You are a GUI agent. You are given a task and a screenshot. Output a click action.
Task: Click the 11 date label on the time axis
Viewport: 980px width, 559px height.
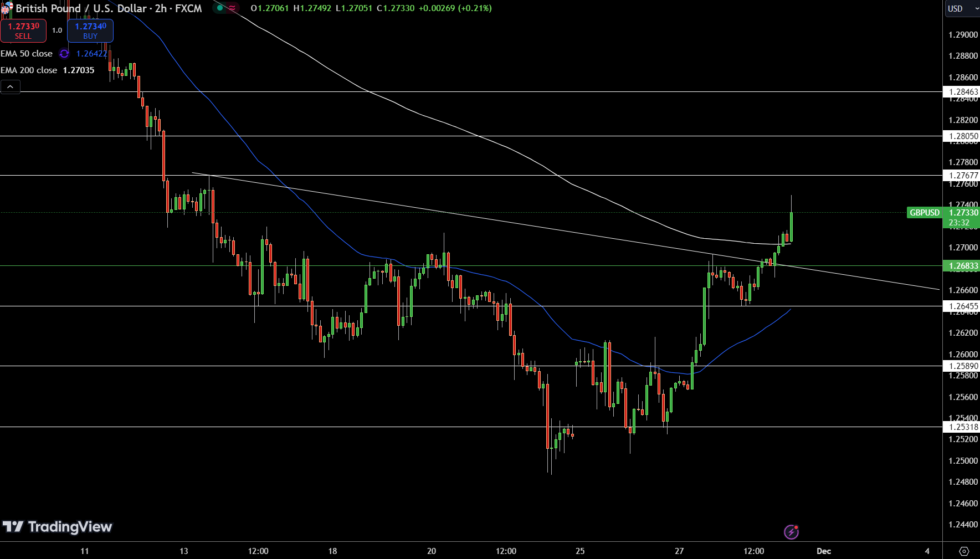point(85,551)
